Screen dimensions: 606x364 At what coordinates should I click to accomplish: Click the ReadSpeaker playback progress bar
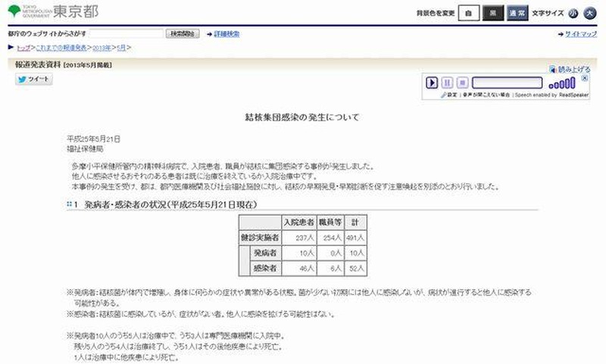[506, 82]
